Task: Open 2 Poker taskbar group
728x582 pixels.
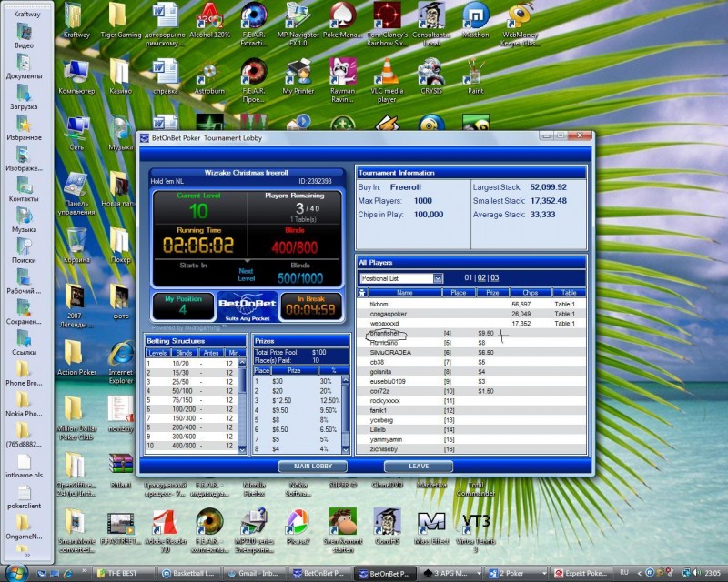Action: pos(516,574)
